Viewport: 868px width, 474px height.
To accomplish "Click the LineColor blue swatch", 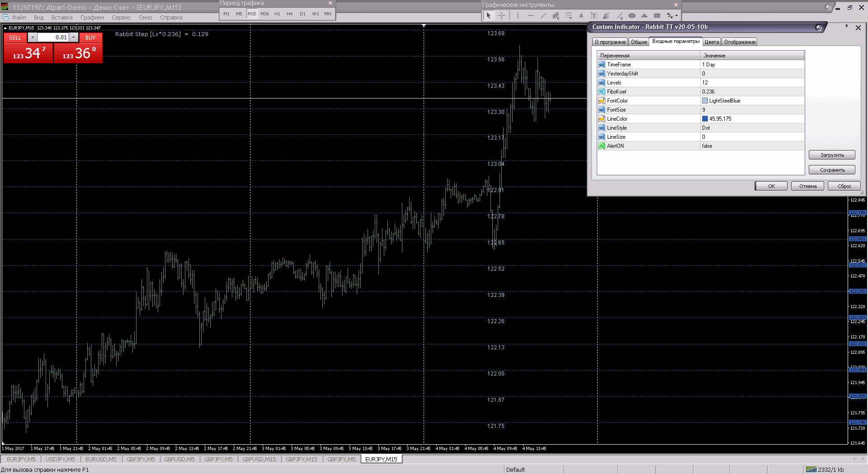I will 705,119.
